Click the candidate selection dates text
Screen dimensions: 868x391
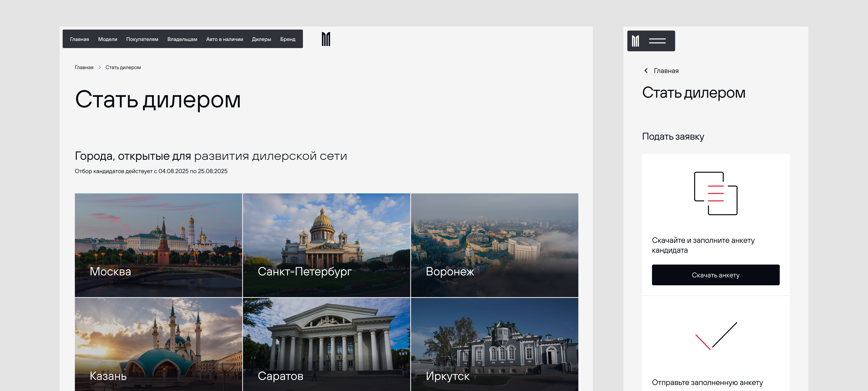151,171
